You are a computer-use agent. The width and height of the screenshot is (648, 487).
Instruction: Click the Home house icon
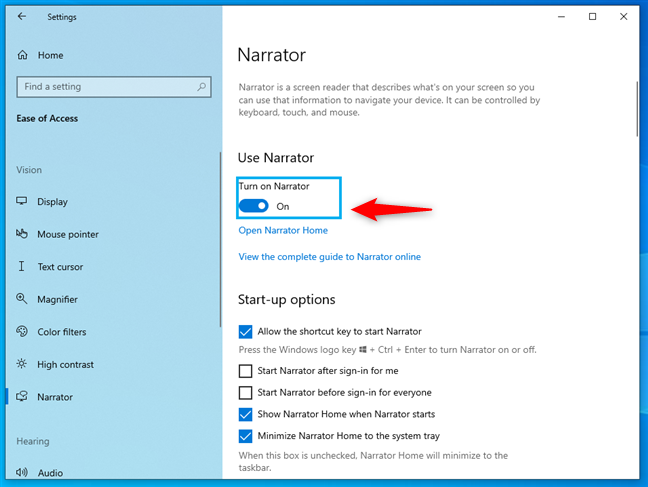22,55
